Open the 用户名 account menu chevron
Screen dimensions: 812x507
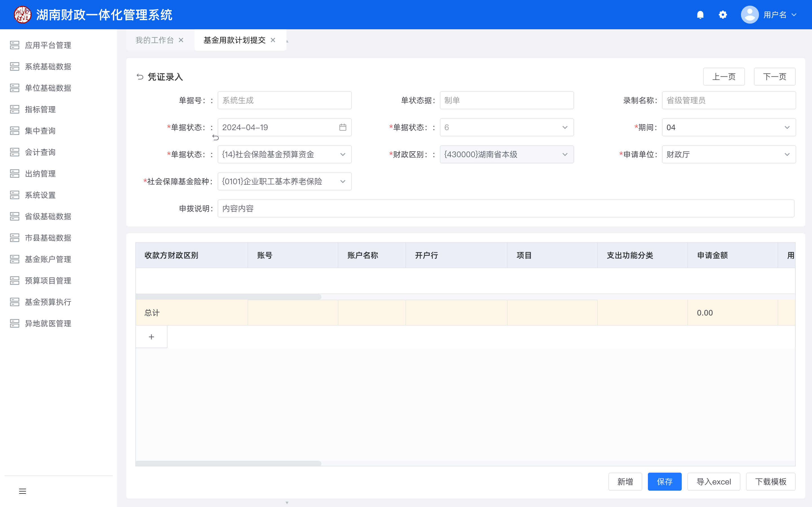pyautogui.click(x=794, y=15)
